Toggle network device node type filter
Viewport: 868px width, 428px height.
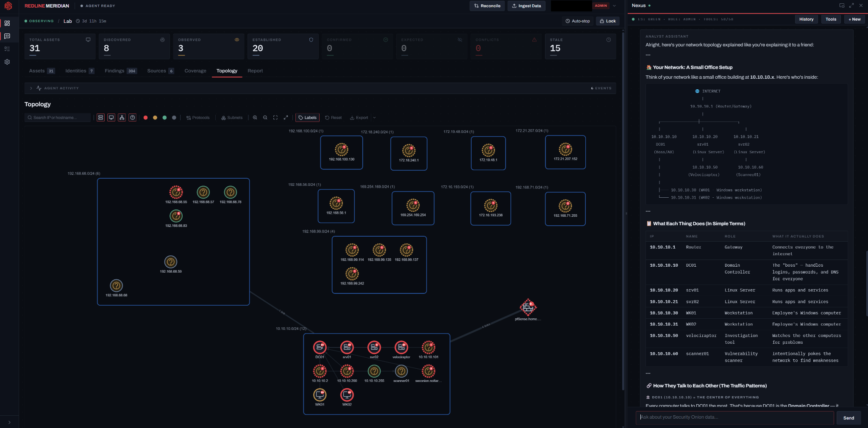tap(122, 118)
